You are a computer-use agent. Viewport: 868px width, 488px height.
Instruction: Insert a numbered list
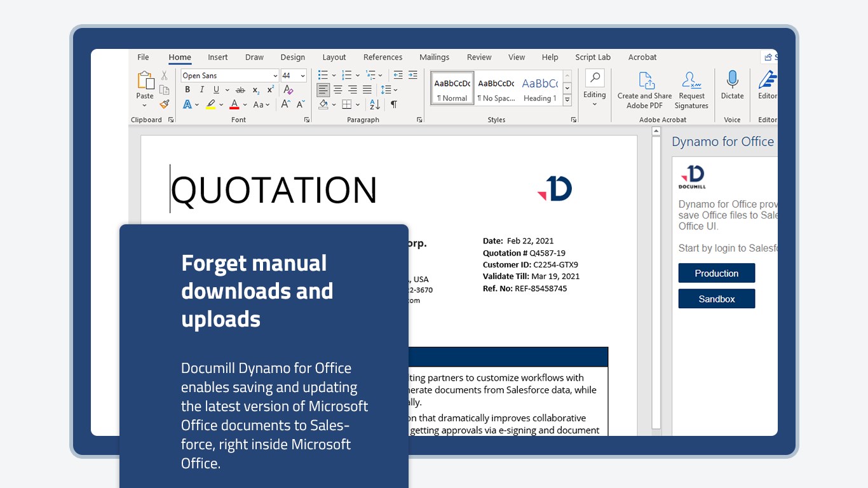(347, 75)
